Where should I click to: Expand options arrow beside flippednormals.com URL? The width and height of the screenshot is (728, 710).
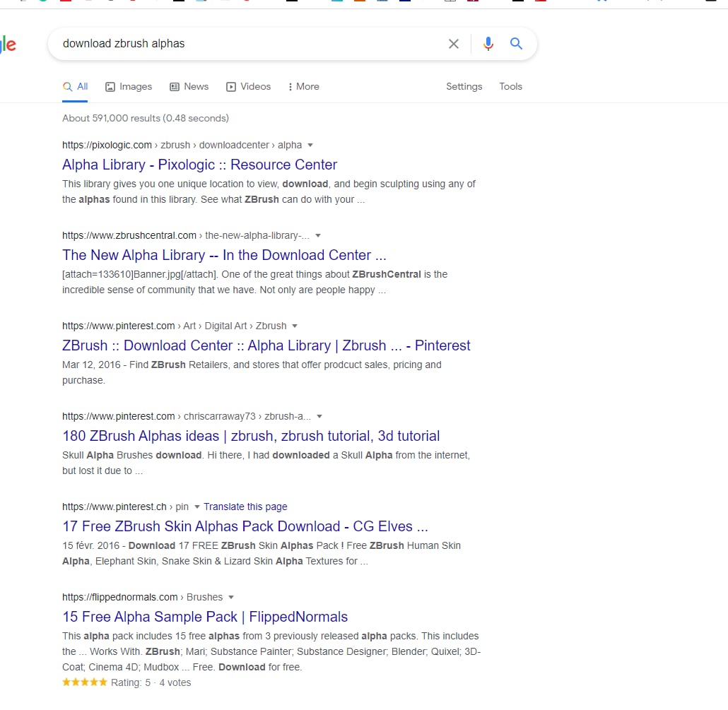pyautogui.click(x=230, y=598)
